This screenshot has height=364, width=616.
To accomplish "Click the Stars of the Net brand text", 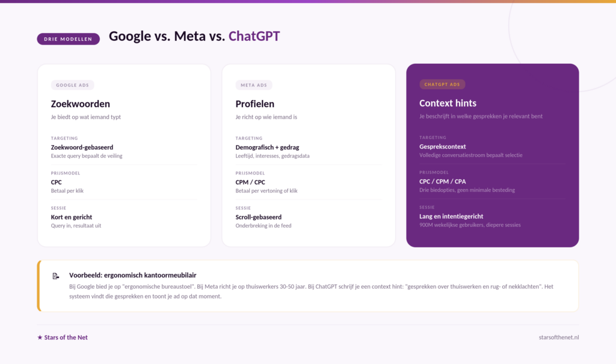I will pos(66,338).
